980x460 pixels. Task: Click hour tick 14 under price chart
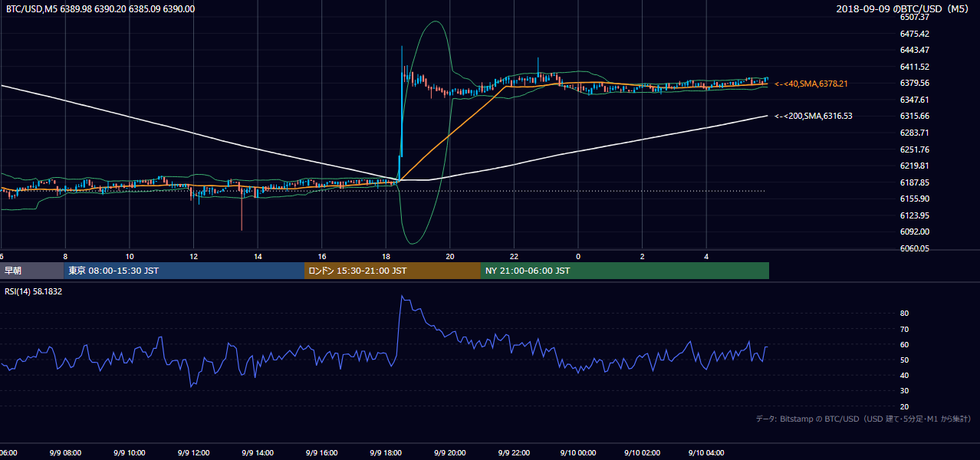pyautogui.click(x=258, y=256)
